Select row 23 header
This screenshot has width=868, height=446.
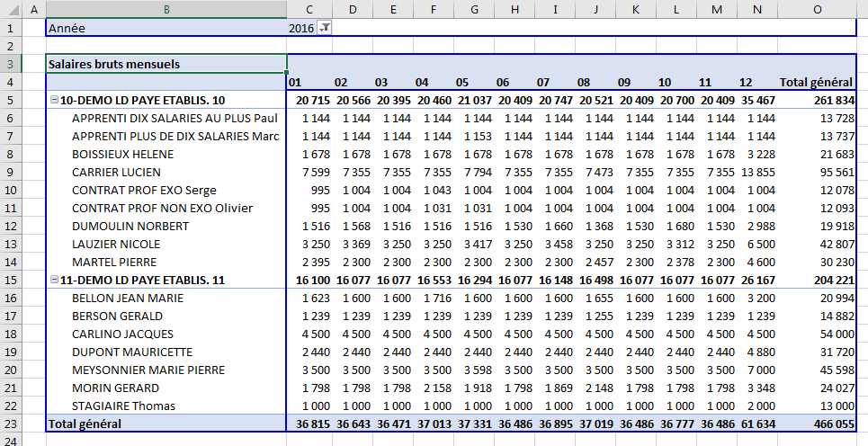(x=11, y=424)
